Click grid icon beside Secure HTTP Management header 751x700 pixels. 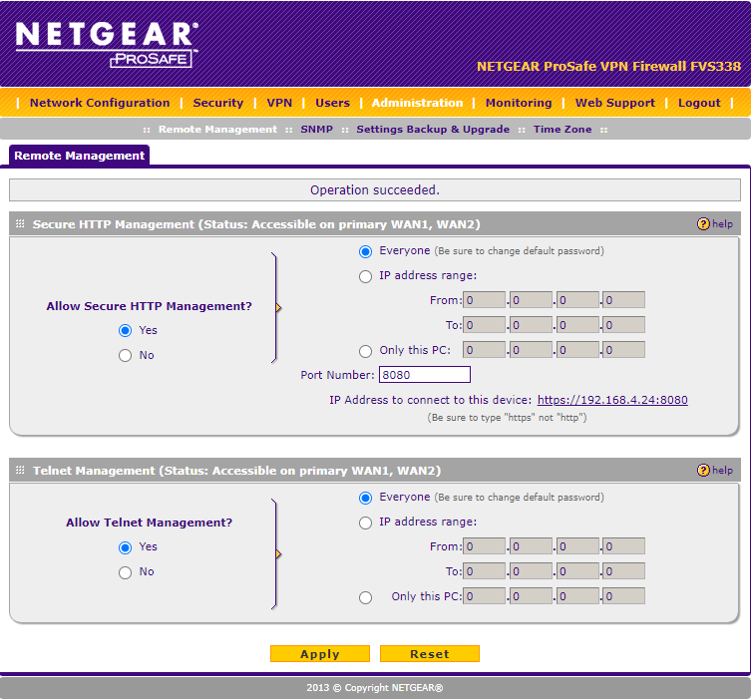point(20,224)
